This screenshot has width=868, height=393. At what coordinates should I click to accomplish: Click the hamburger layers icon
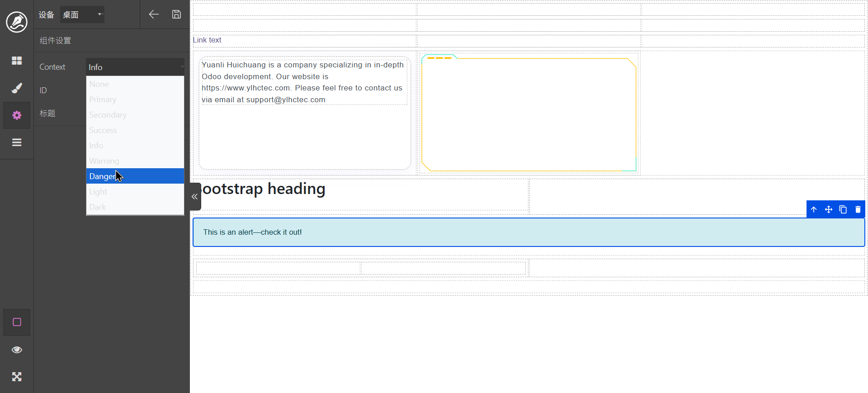tap(17, 142)
